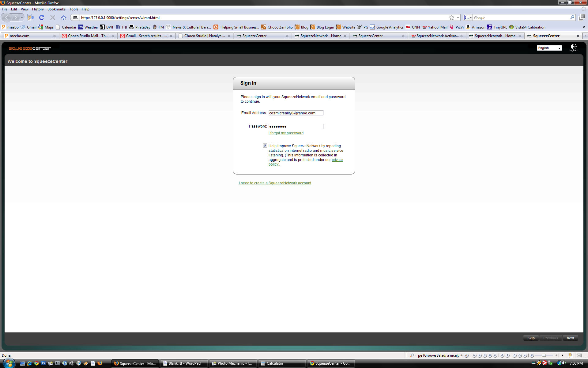Click into the Email Address field
The width and height of the screenshot is (588, 368).
click(x=296, y=113)
